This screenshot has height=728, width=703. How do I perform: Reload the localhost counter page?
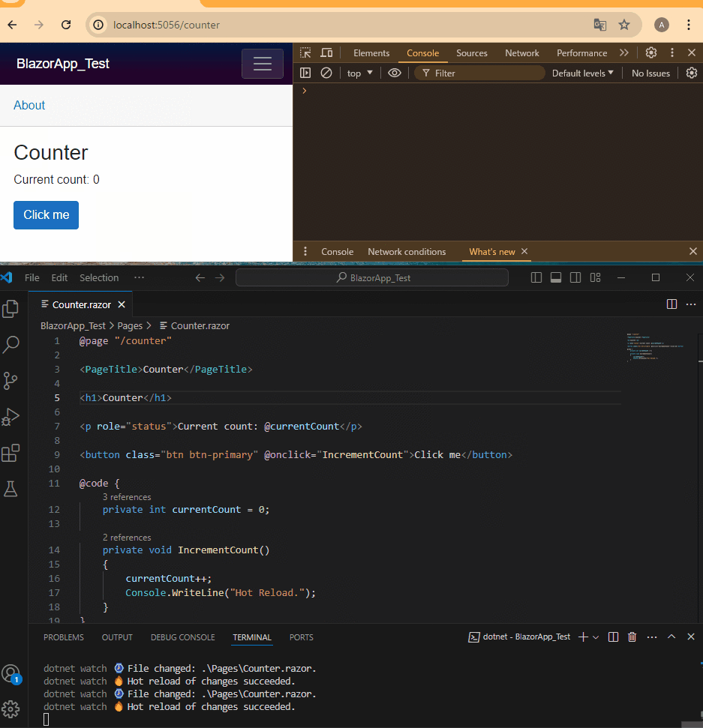click(66, 25)
